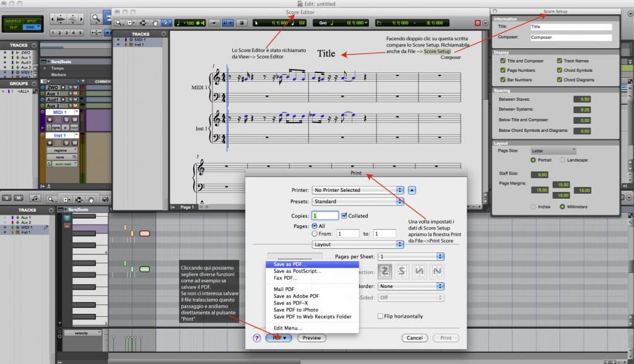Record-enable the MIDI 1 track
Viewport: 634px width, 364px height.
click(50, 119)
